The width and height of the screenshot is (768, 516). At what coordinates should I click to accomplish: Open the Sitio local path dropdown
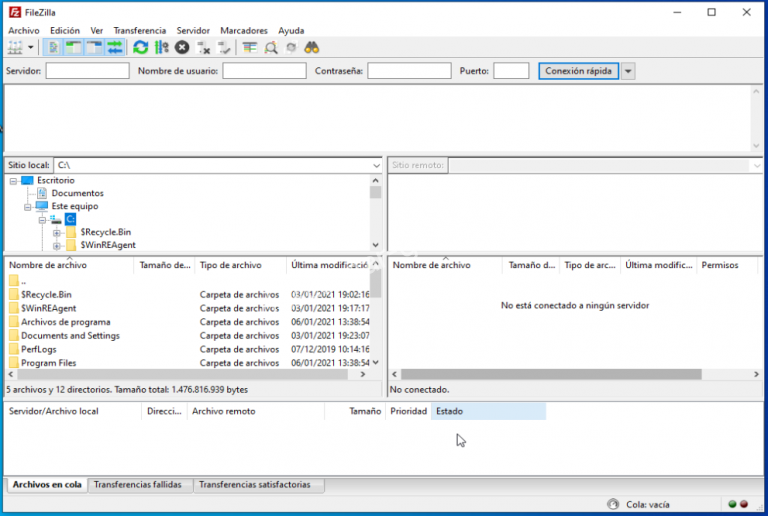click(376, 165)
